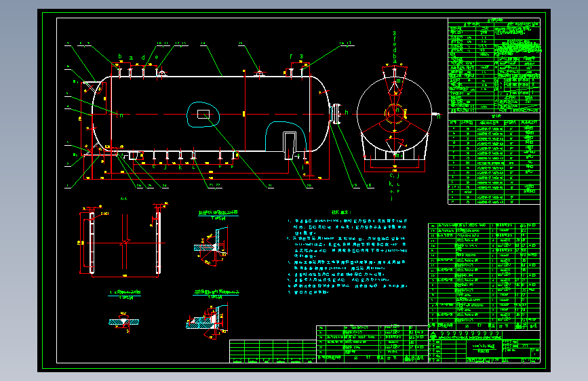Click the "h" label beside the end flange

(x=346, y=112)
